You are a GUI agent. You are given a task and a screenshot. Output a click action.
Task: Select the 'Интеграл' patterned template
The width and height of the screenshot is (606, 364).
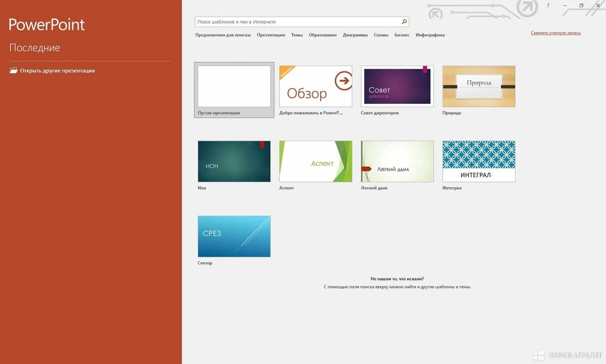click(x=479, y=161)
